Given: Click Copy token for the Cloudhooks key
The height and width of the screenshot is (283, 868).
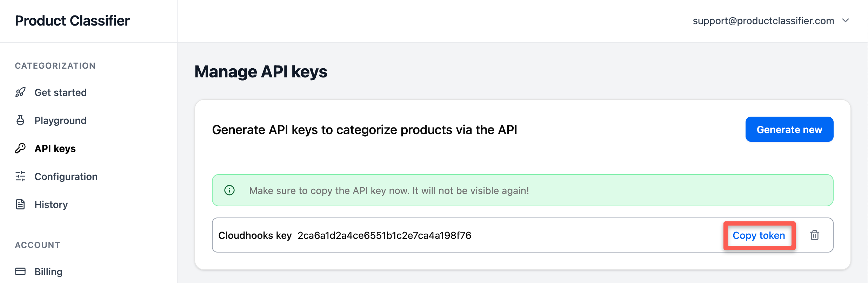Looking at the screenshot, I should [x=759, y=235].
